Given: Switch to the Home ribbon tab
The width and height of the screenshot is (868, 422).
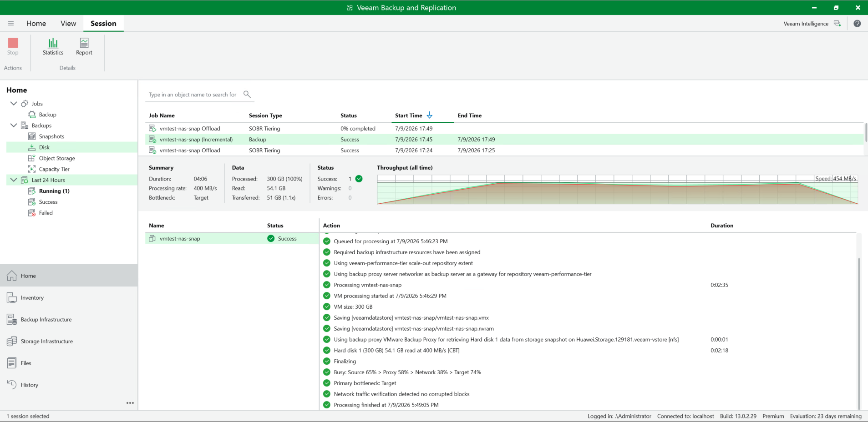Looking at the screenshot, I should click(36, 23).
